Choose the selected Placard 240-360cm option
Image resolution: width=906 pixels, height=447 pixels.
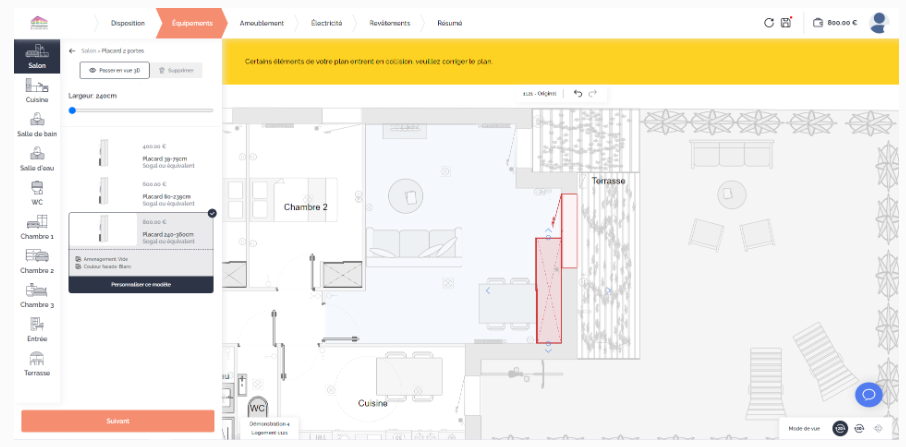click(141, 230)
